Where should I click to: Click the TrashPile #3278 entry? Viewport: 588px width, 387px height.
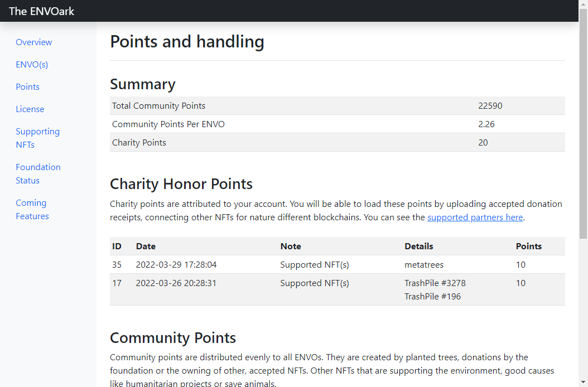(435, 283)
